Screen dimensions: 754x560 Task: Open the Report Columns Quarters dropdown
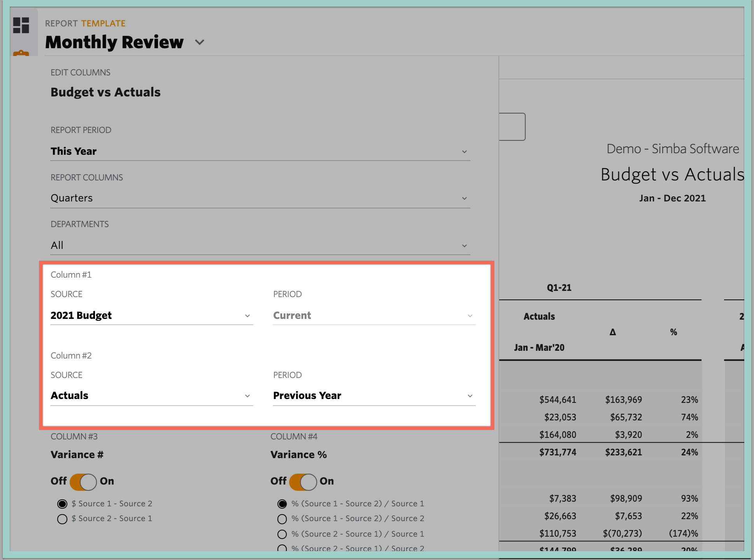[260, 198]
